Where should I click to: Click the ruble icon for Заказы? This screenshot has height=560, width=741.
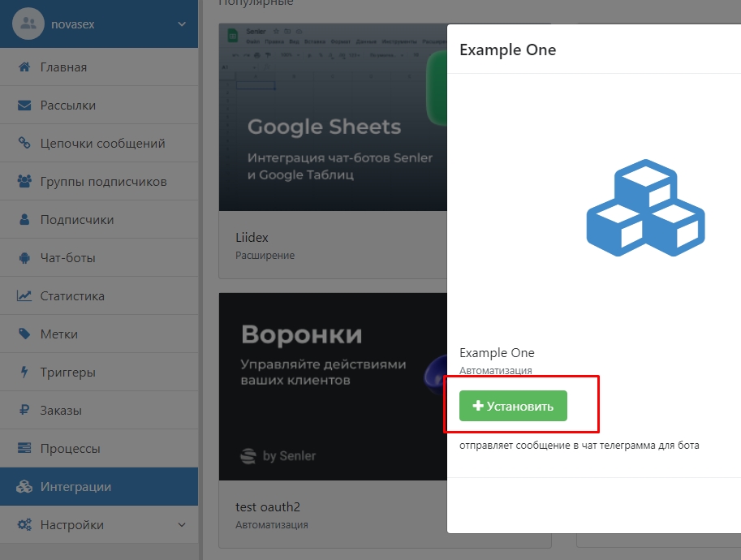tap(24, 411)
